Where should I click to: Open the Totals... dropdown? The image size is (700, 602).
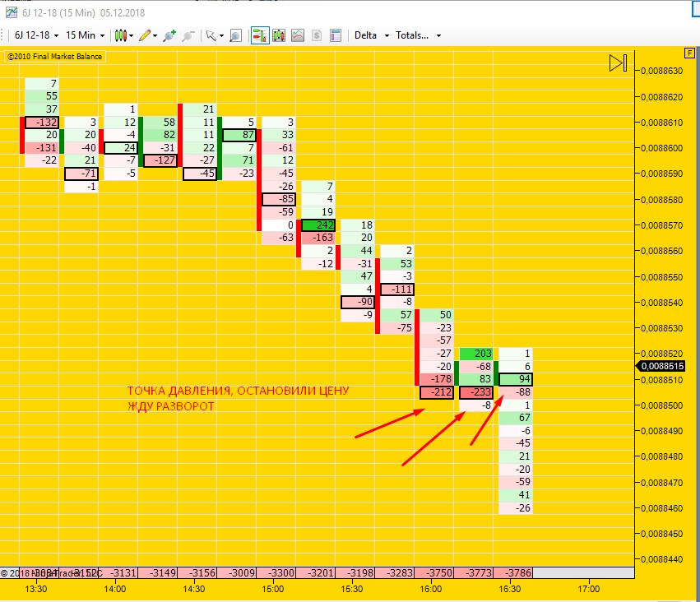coord(419,35)
